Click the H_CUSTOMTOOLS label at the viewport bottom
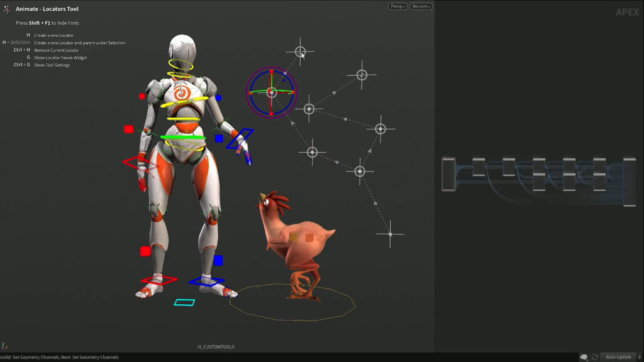The image size is (644, 362). point(216,346)
